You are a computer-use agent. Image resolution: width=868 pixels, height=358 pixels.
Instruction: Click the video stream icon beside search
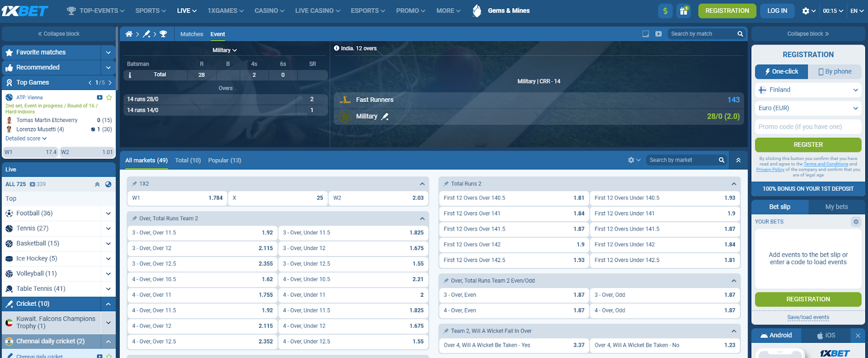click(658, 34)
